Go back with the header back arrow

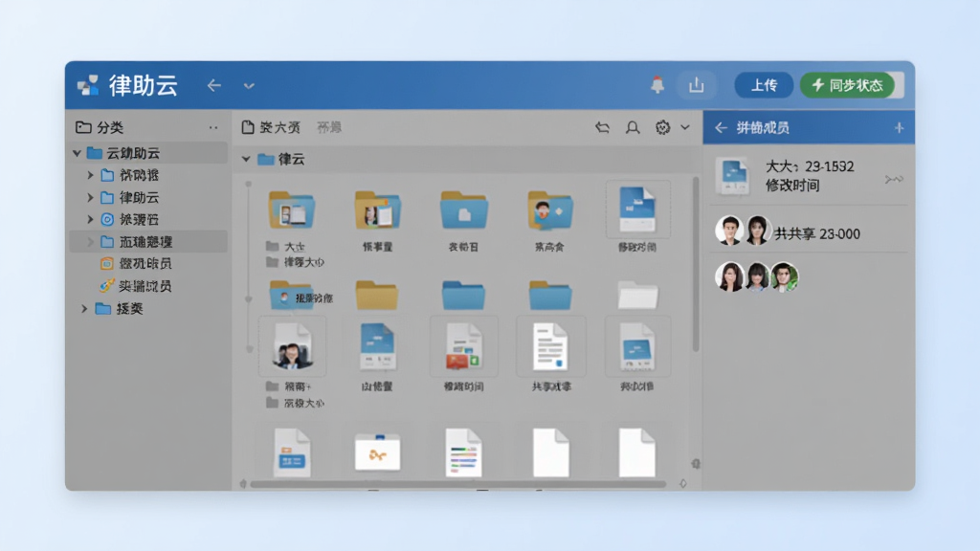click(x=213, y=85)
